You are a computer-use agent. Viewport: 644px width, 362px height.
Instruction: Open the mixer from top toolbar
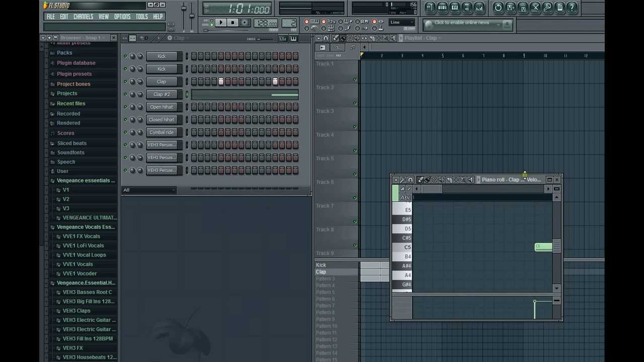point(479,8)
